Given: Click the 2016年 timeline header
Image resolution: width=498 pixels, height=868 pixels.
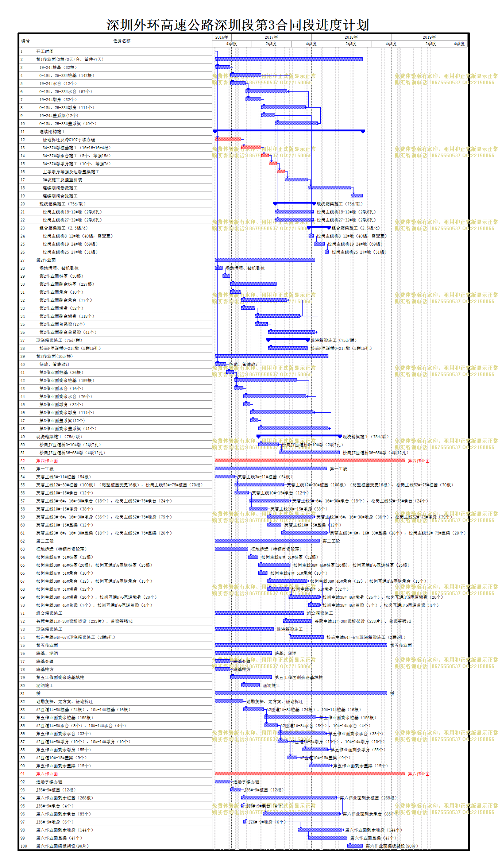Looking at the screenshot, I should click(222, 37).
